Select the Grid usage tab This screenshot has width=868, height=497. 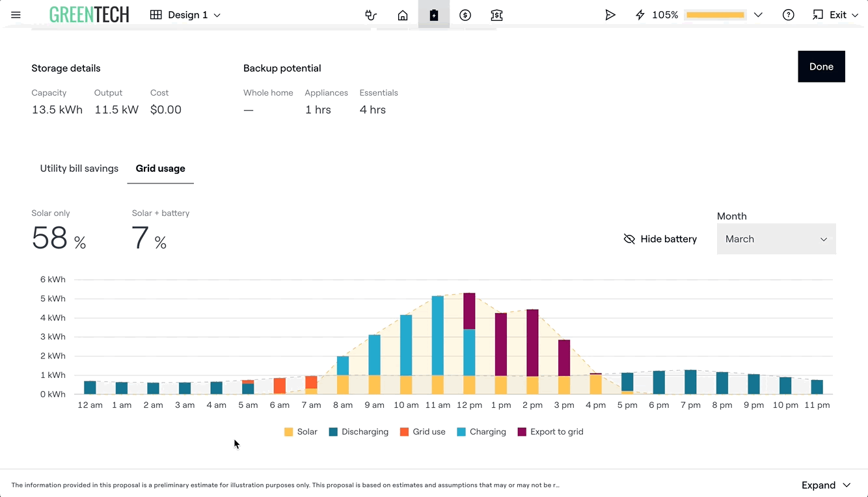pos(160,168)
